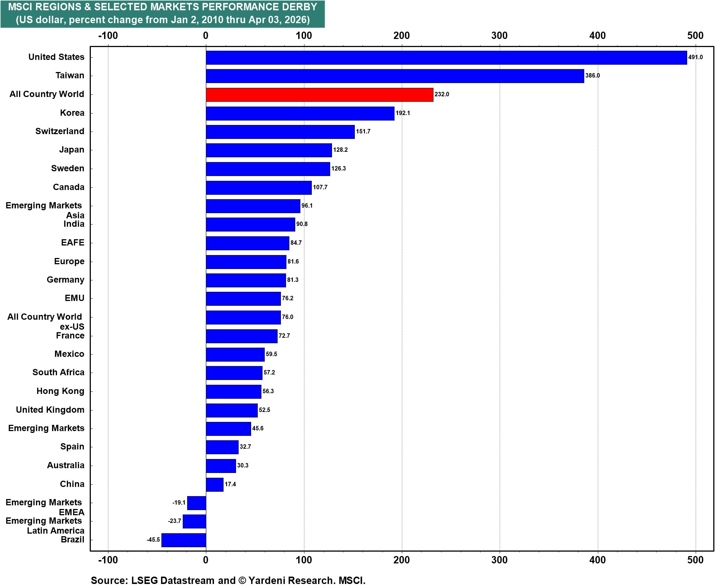Click the Taiwan bar
728x588 pixels.
395,76
